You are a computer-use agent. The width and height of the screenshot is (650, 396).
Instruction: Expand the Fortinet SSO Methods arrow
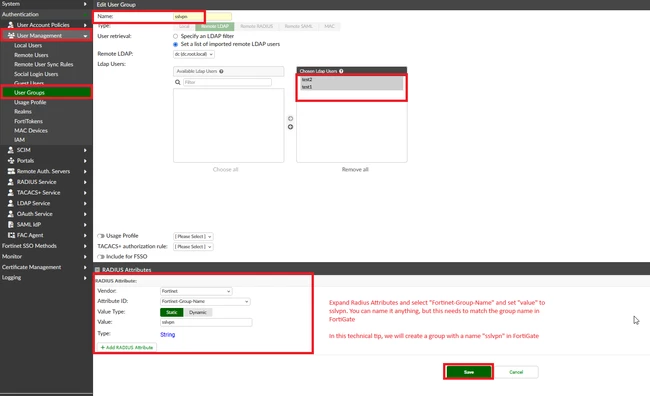tap(85, 246)
